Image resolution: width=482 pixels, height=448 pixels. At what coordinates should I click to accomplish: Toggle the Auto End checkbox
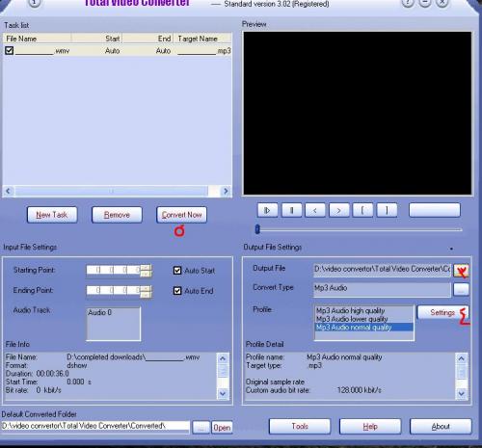(x=177, y=291)
